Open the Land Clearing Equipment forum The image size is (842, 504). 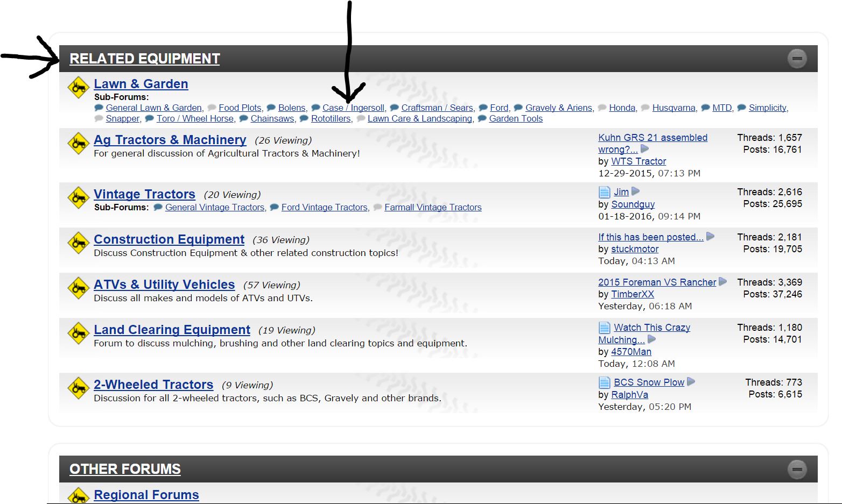tap(172, 330)
